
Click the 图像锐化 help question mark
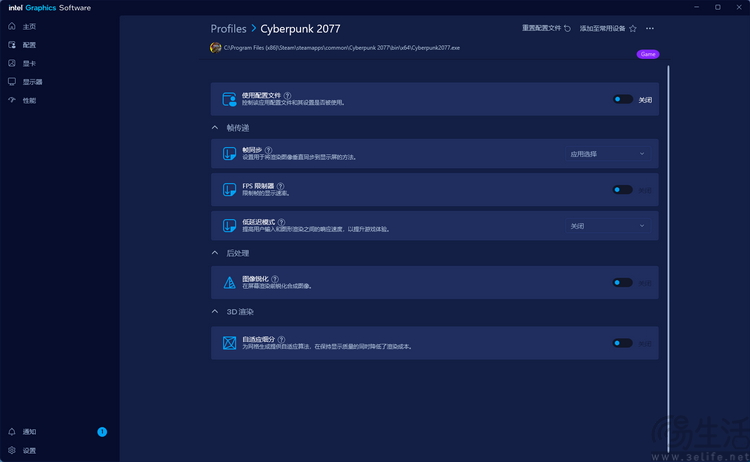click(x=275, y=279)
